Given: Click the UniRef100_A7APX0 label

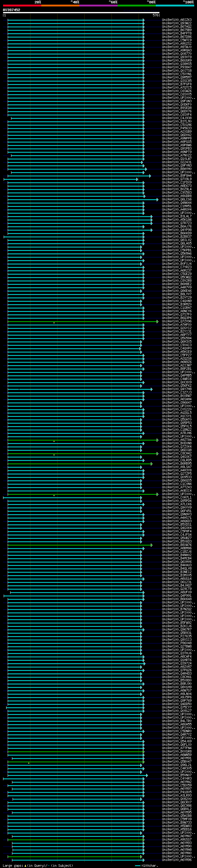Looking at the screenshot, I should 176,325.
